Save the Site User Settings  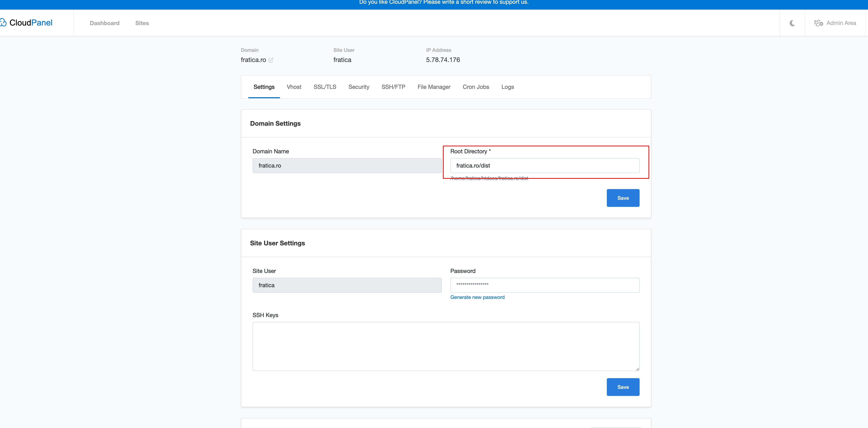623,387
